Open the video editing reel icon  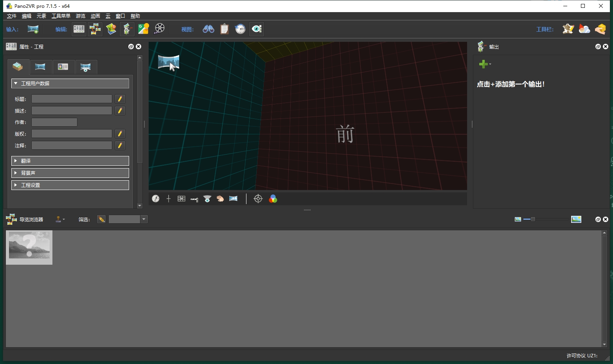(159, 29)
